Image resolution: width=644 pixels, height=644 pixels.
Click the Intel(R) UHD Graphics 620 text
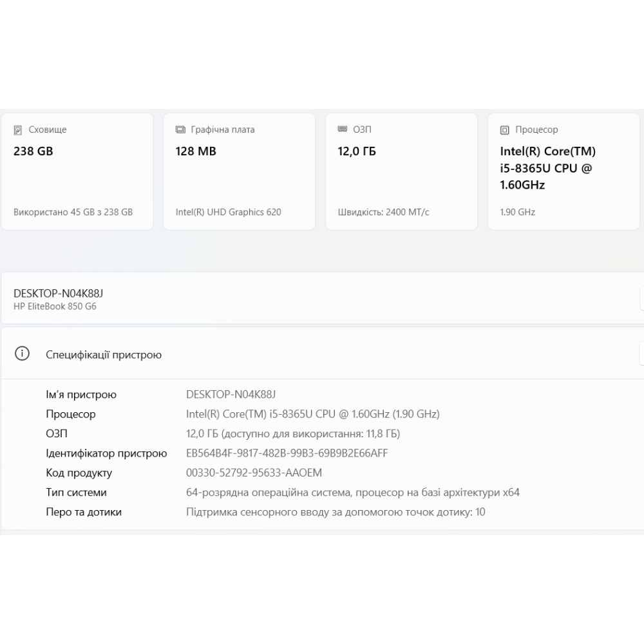[x=228, y=212]
